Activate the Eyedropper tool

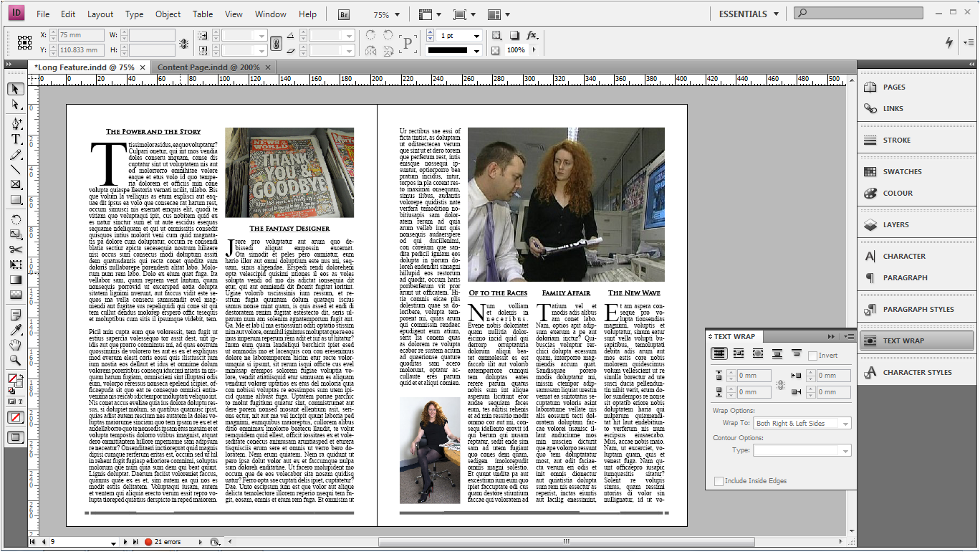point(15,330)
